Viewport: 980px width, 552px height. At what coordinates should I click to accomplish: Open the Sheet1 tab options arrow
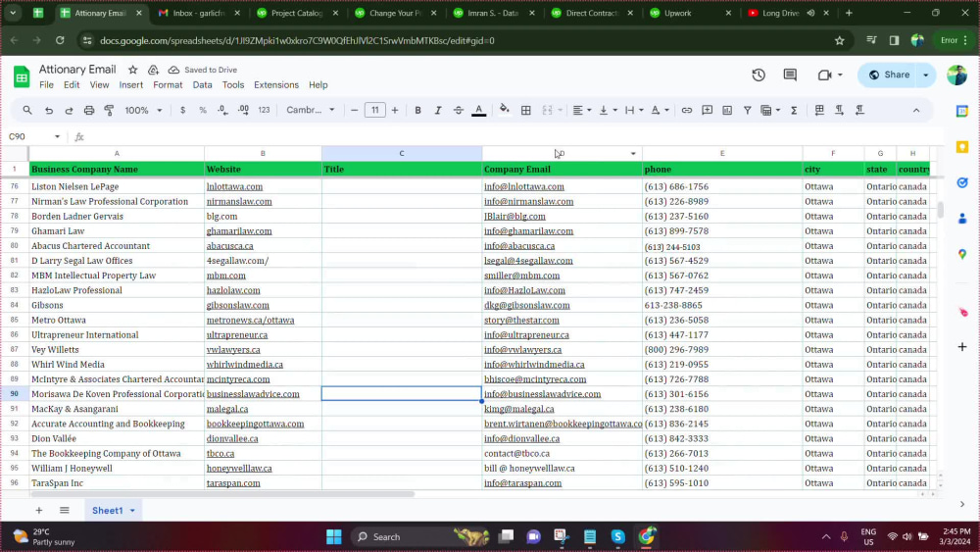click(x=132, y=511)
